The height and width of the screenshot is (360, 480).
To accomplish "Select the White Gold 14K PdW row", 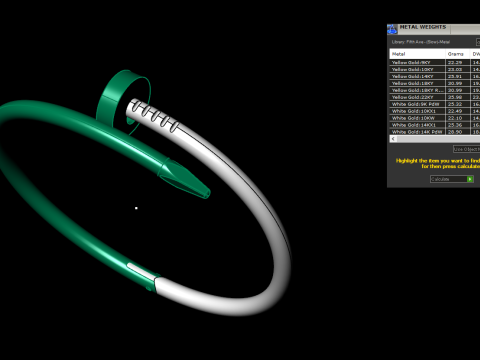I will point(435,132).
